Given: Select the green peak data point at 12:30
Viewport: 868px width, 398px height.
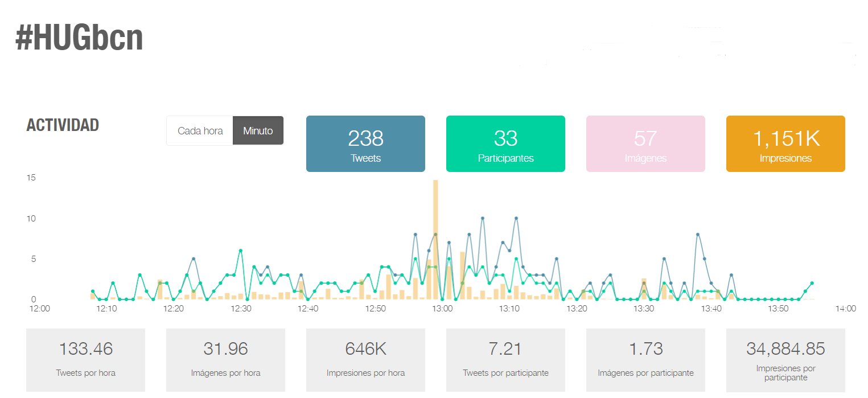Looking at the screenshot, I should click(x=241, y=251).
